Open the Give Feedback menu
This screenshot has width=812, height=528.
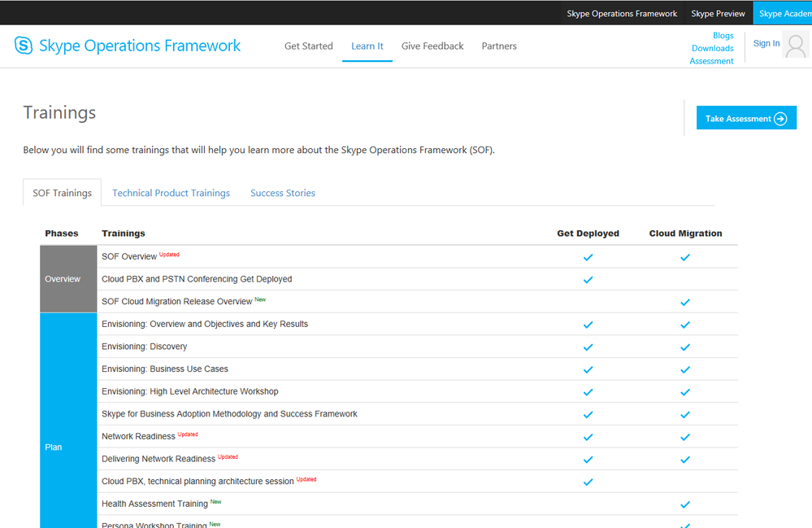point(432,46)
